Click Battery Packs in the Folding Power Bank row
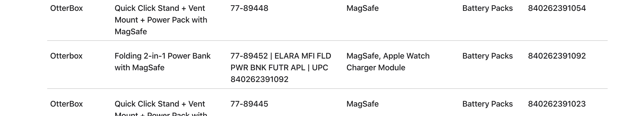Viewport: 644px width, 116px height. point(487,56)
